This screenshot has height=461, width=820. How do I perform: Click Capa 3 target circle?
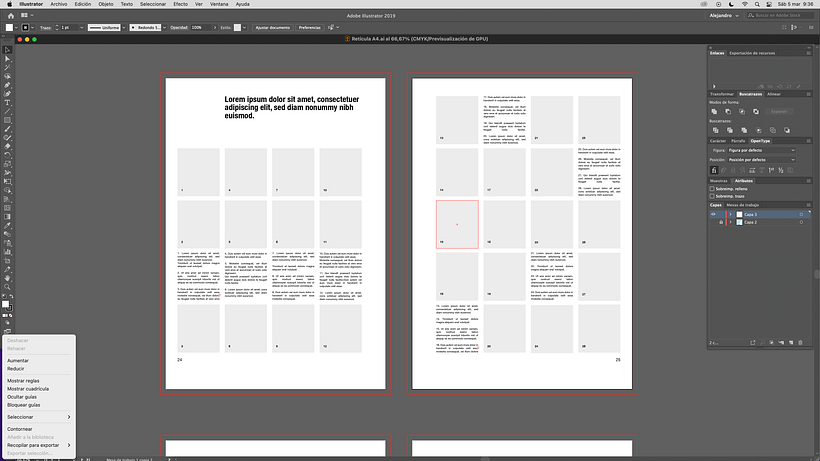click(801, 214)
